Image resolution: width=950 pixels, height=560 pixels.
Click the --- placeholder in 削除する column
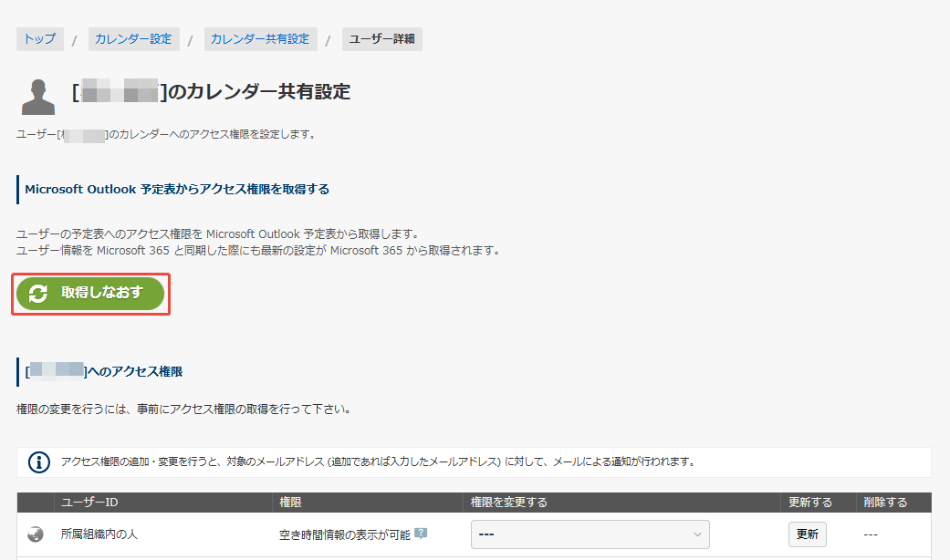871,534
